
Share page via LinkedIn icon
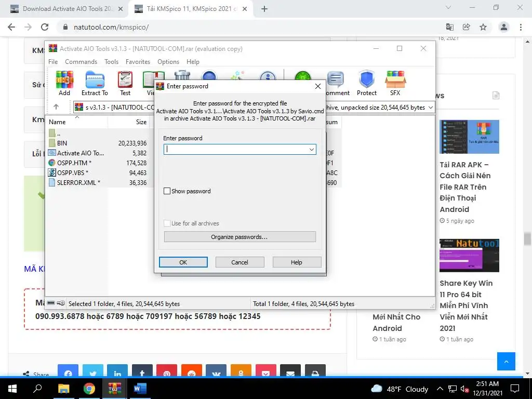[x=117, y=371]
